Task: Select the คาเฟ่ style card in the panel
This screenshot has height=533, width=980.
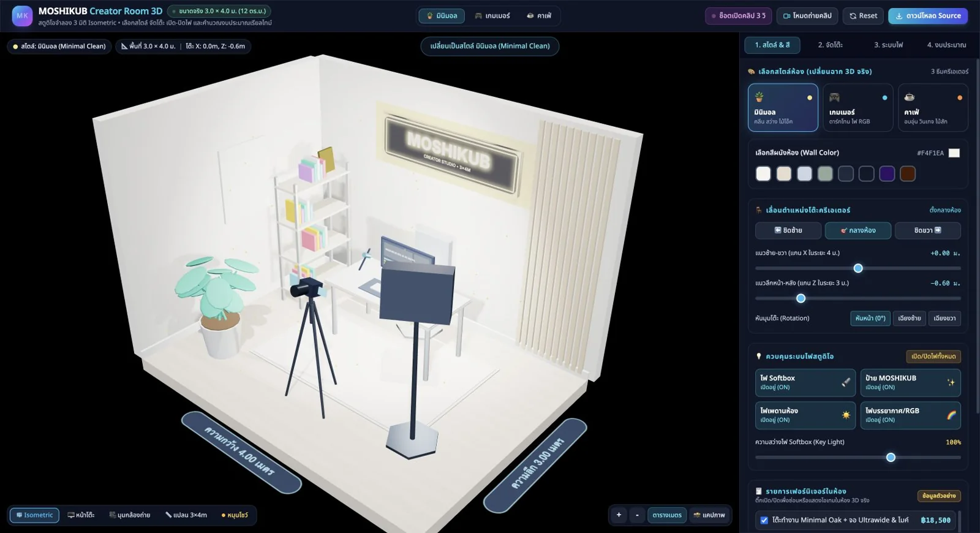Action: click(x=933, y=108)
